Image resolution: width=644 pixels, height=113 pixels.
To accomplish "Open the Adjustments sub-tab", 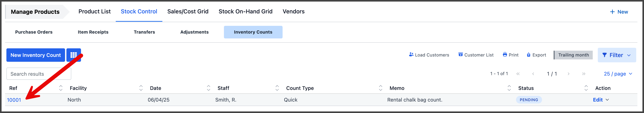I will click(x=194, y=32).
